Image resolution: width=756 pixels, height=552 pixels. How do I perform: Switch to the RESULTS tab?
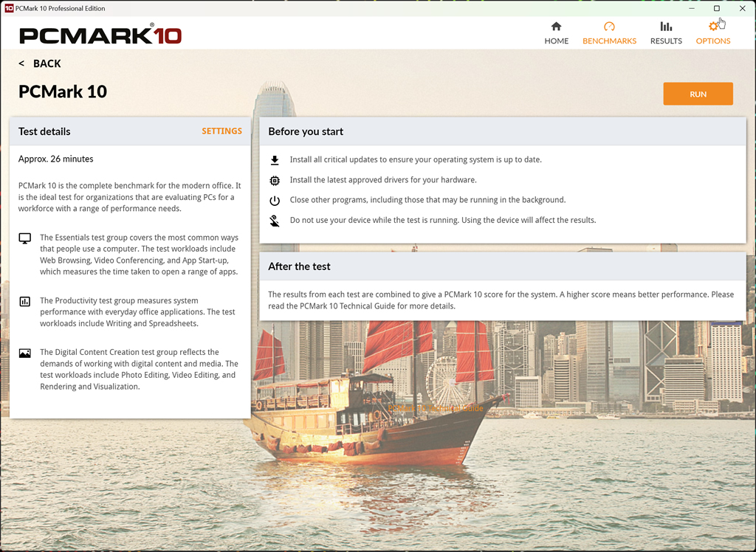click(666, 41)
